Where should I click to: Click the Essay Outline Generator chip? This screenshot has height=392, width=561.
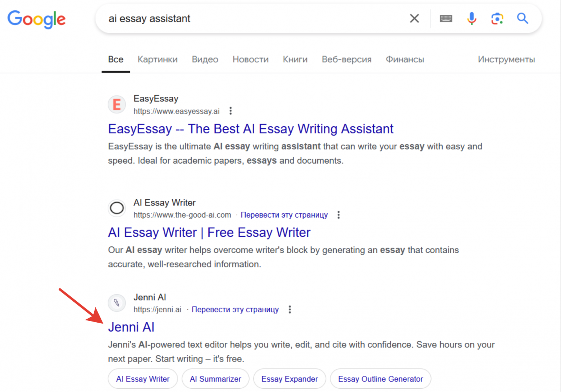pyautogui.click(x=380, y=379)
